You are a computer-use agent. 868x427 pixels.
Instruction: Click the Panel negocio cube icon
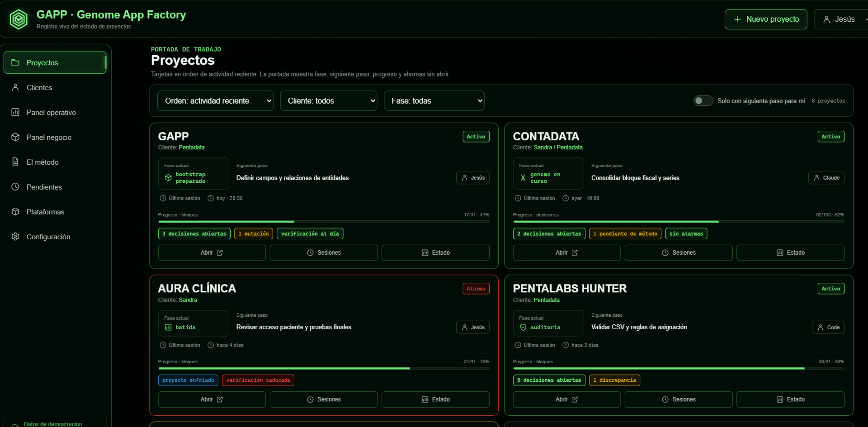pos(15,137)
